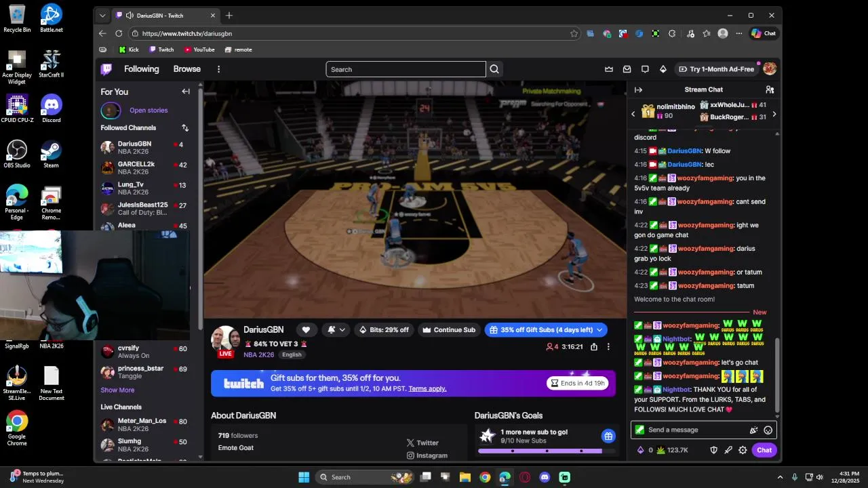Click Try 1-Month Ad-Free button
Image resolution: width=868 pixels, height=488 pixels.
coord(716,69)
